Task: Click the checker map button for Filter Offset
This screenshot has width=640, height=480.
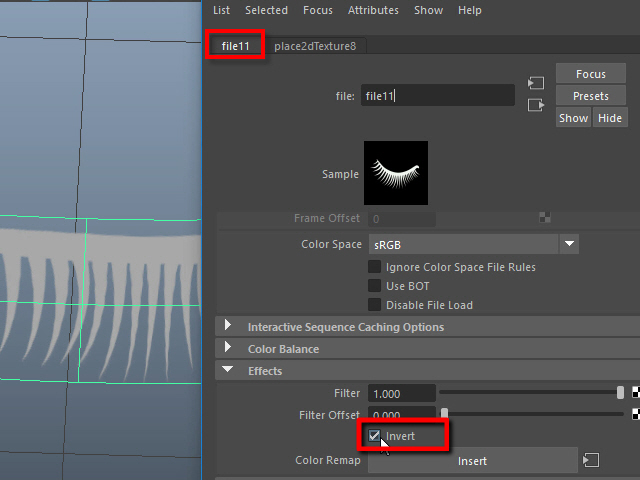Action: click(635, 414)
